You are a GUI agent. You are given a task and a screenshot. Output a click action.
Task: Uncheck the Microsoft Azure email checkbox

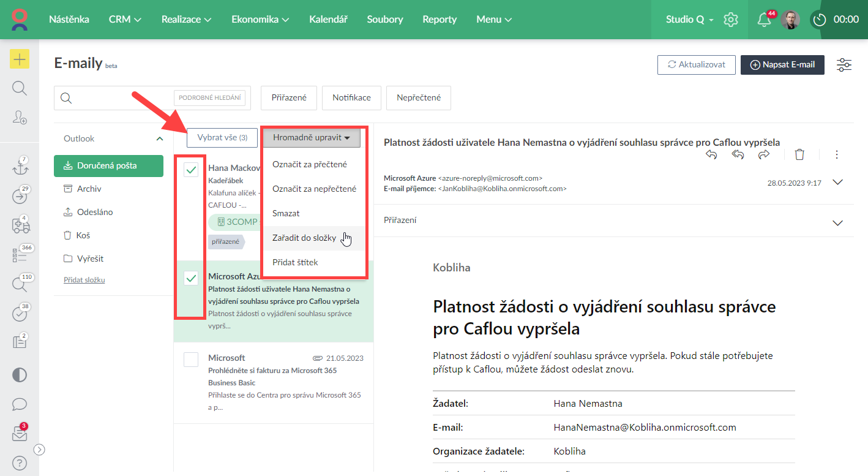(x=191, y=279)
